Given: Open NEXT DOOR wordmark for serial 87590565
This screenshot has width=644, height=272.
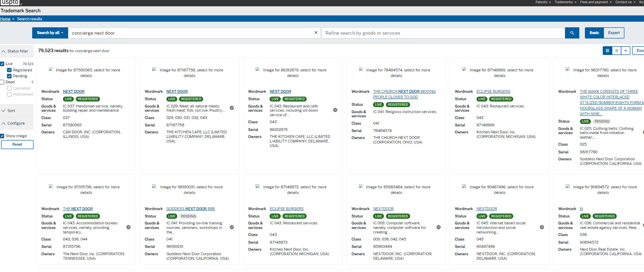Looking at the screenshot, I should coord(74,91).
